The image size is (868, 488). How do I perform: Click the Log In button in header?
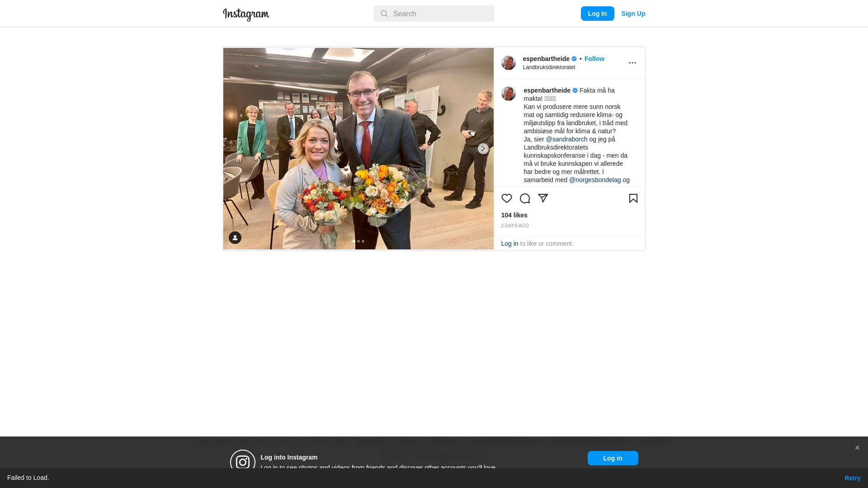coord(597,14)
